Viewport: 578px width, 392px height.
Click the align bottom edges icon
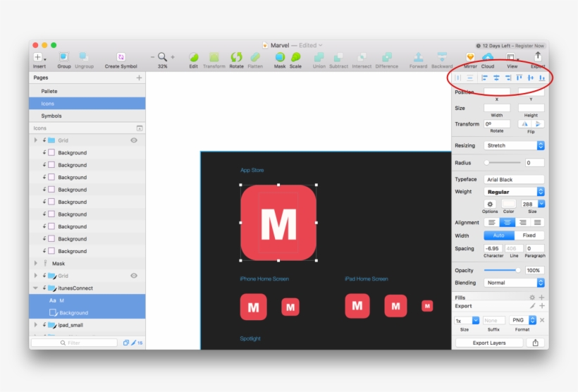pos(542,78)
